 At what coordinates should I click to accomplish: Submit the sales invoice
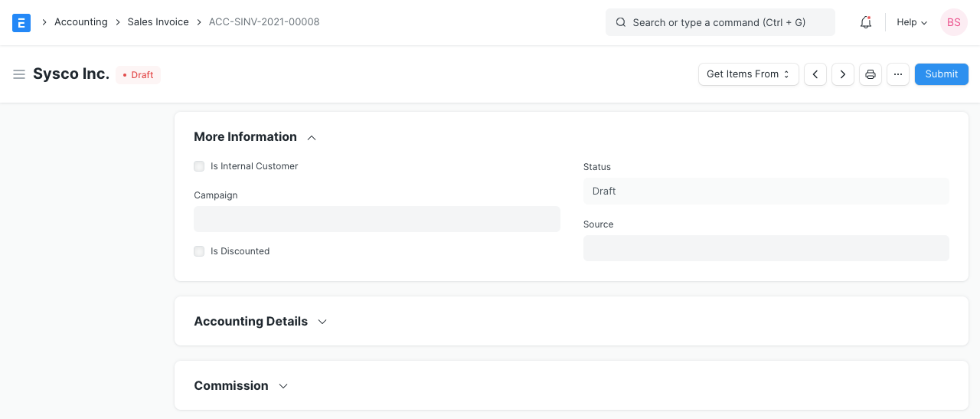tap(941, 74)
